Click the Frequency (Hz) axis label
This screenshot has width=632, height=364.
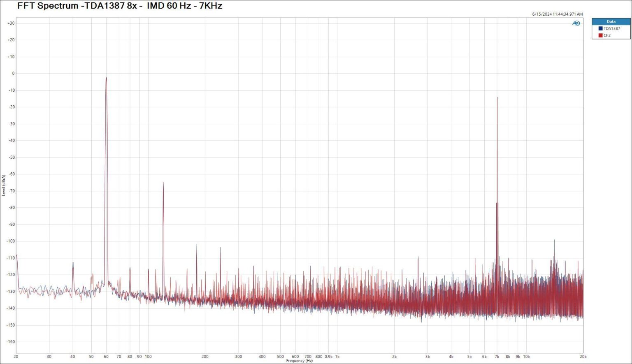click(x=300, y=361)
